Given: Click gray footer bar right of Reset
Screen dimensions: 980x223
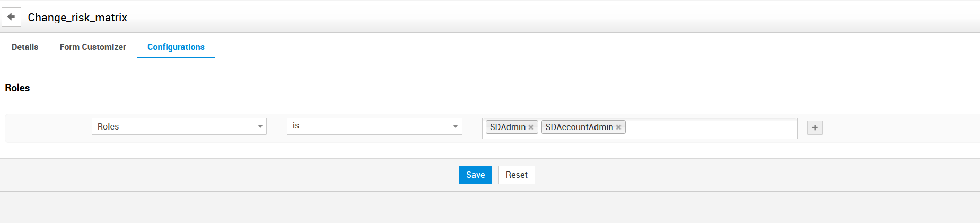Looking at the screenshot, I should (742, 175).
